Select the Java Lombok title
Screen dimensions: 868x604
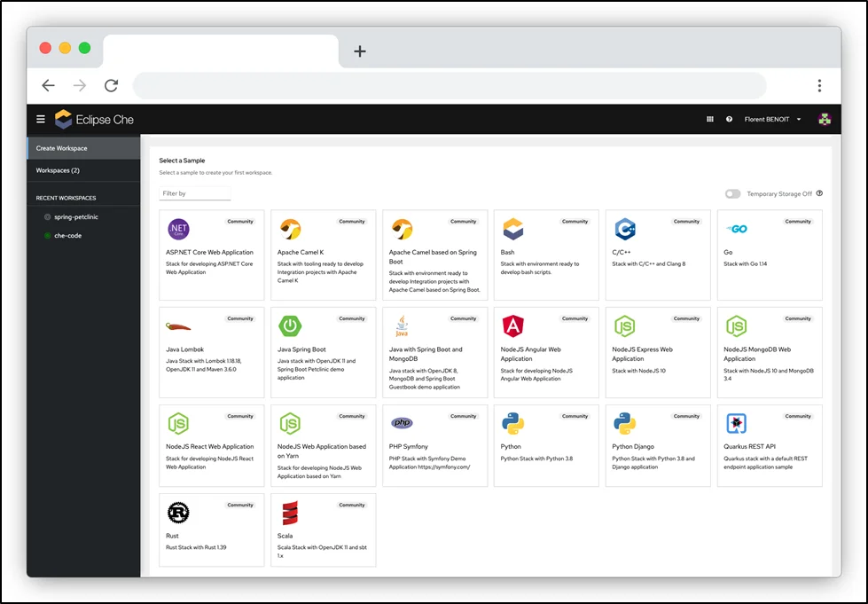tap(185, 349)
